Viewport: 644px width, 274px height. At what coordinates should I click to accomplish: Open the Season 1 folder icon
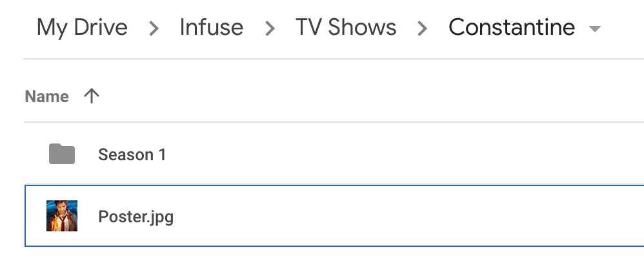[62, 154]
